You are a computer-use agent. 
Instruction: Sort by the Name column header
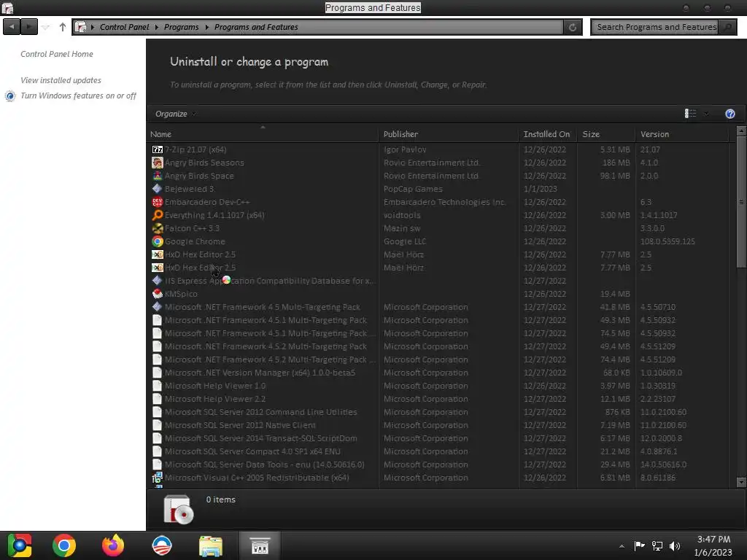(264, 134)
